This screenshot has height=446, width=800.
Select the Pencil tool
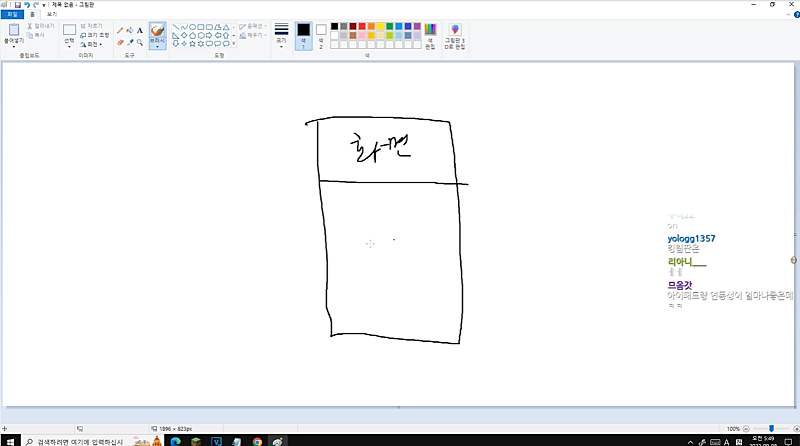tap(120, 30)
